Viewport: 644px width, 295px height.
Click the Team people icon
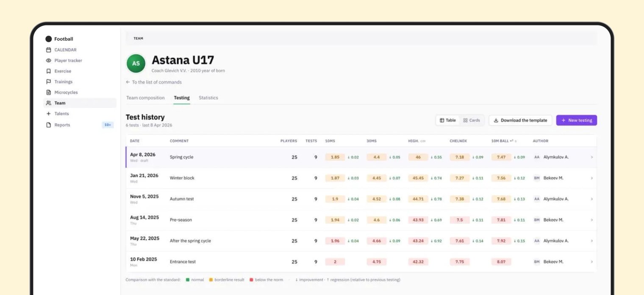click(48, 103)
